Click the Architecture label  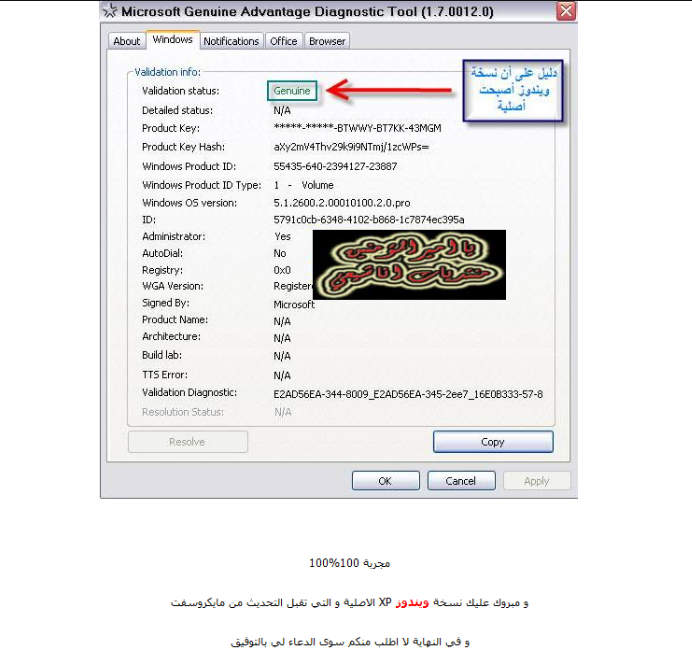pos(171,336)
